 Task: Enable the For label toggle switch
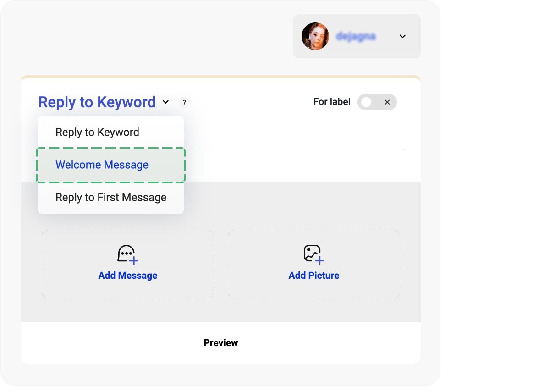[377, 102]
